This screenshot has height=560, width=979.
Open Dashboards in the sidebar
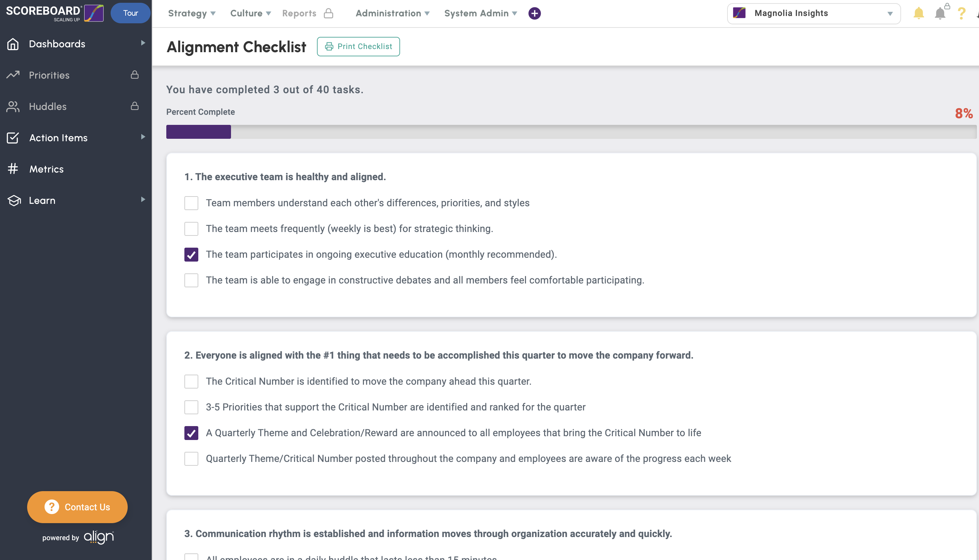[76, 44]
